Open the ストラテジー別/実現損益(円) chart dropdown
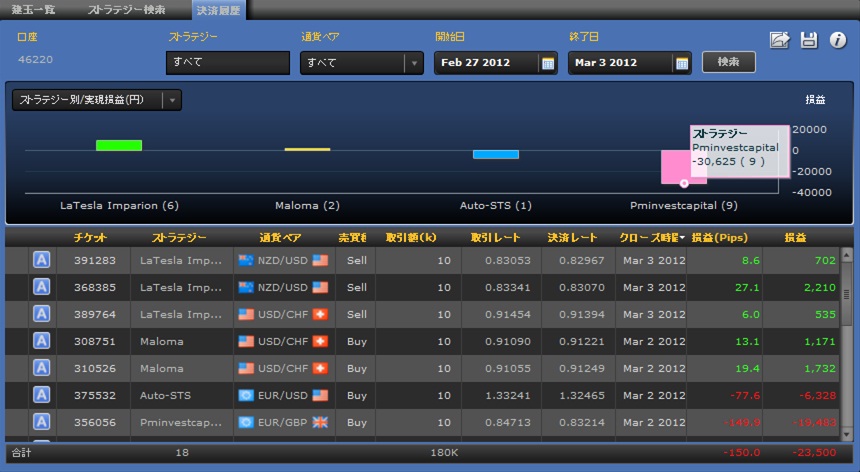860x472 pixels. coord(97,100)
